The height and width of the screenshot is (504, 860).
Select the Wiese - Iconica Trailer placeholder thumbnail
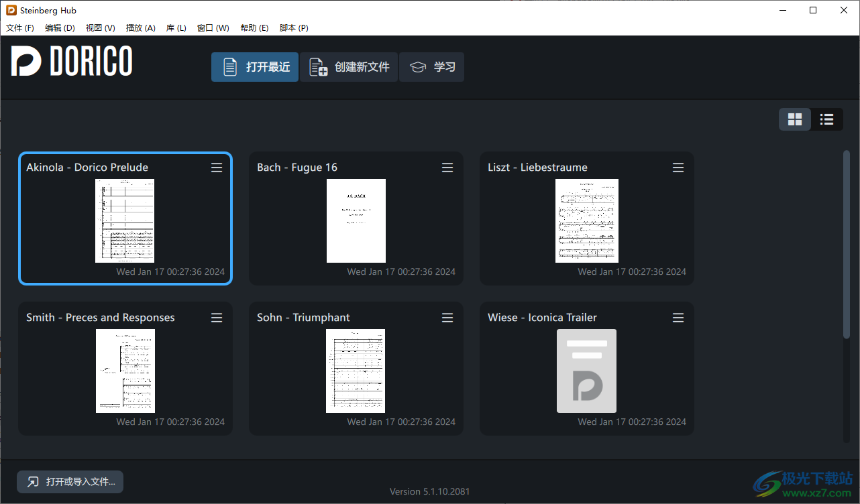point(587,371)
